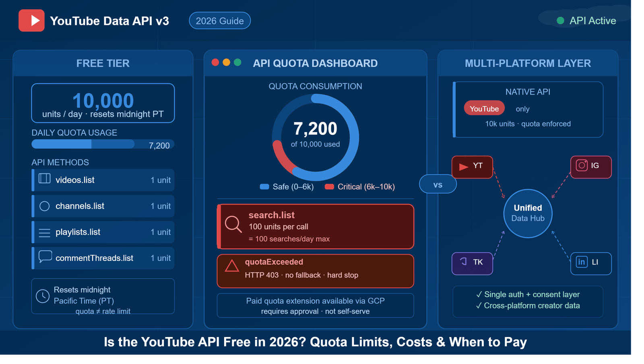Click the red dashboard window dot

click(215, 62)
